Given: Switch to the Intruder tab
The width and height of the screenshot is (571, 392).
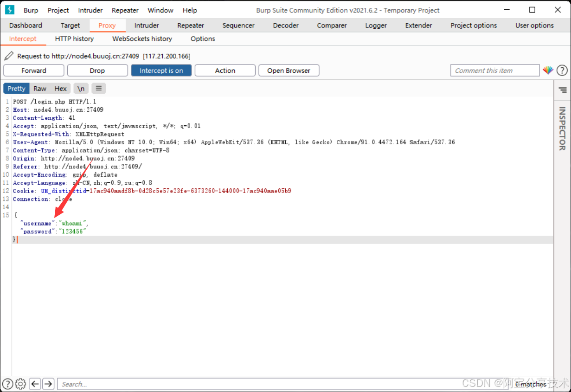Looking at the screenshot, I should (147, 26).
